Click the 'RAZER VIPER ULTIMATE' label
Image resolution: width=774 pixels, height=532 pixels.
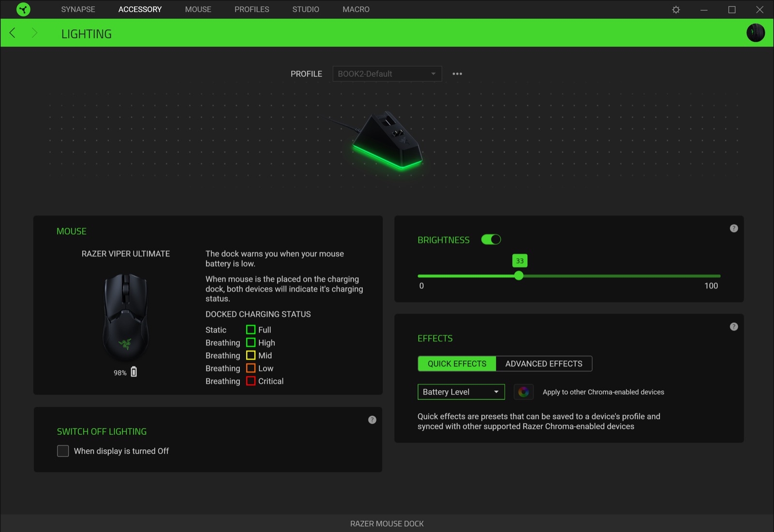(126, 254)
